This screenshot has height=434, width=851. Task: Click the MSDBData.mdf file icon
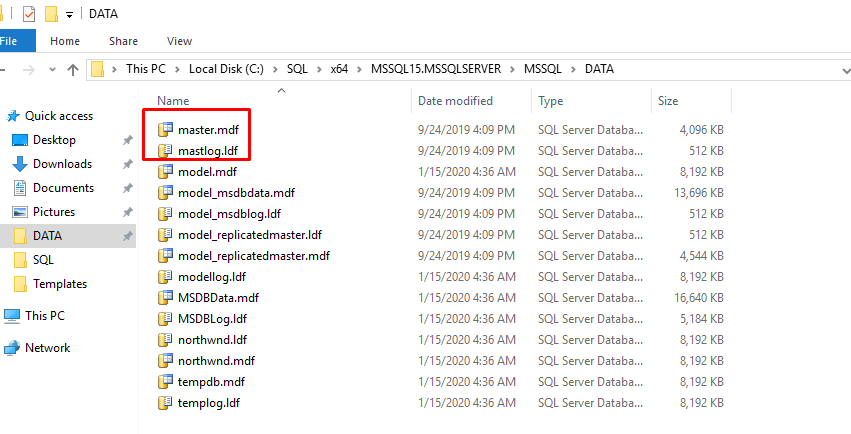point(166,298)
